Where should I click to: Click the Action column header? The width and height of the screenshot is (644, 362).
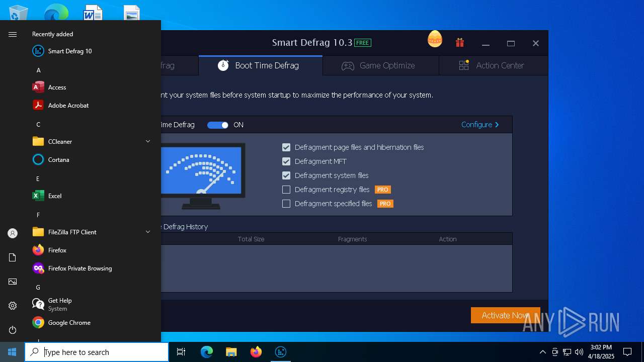tap(448, 239)
